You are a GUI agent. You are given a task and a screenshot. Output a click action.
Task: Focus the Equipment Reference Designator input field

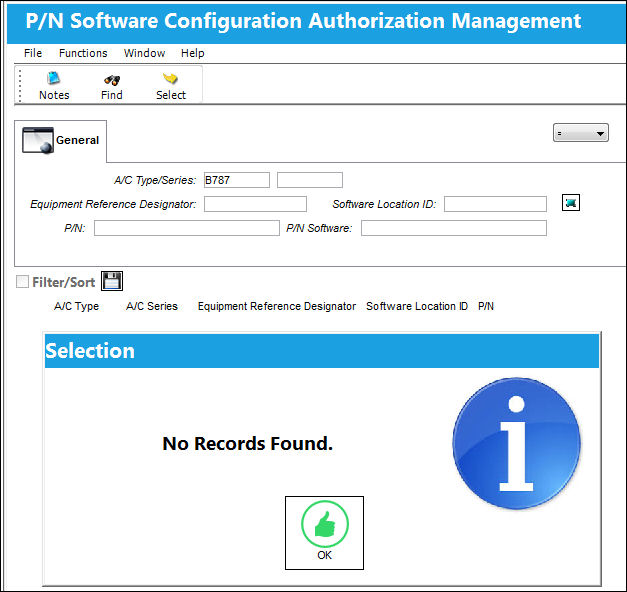coord(256,204)
